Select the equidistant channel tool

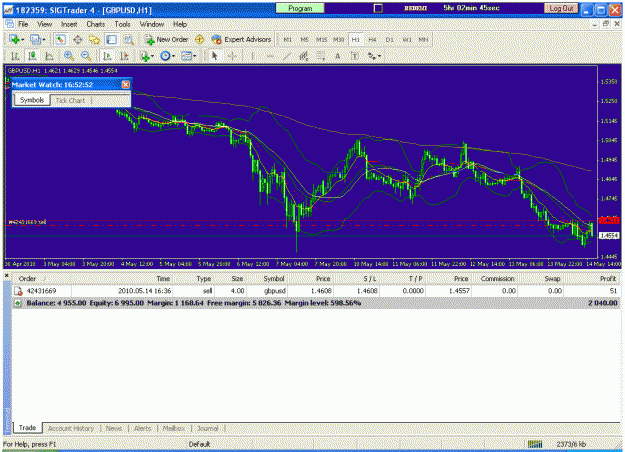click(x=304, y=56)
